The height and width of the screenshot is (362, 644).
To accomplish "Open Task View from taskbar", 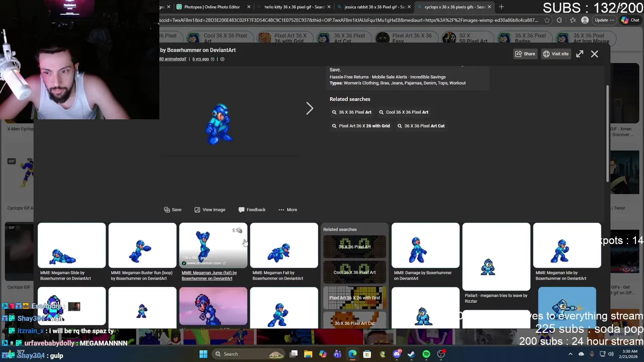I will pyautogui.click(x=294, y=354).
